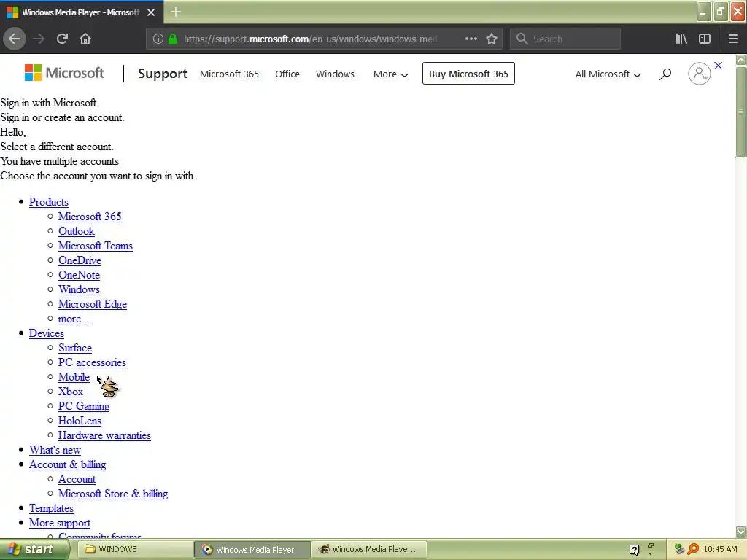Open the Mobile link
The width and height of the screenshot is (747, 560).
tap(74, 377)
